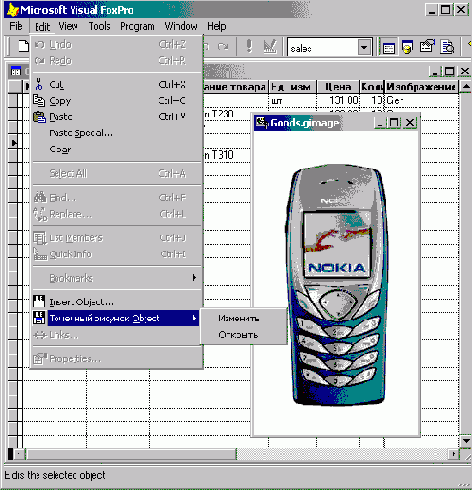Click the Copy icon in Edit menu
This screenshot has height=490, width=472.
[39, 100]
